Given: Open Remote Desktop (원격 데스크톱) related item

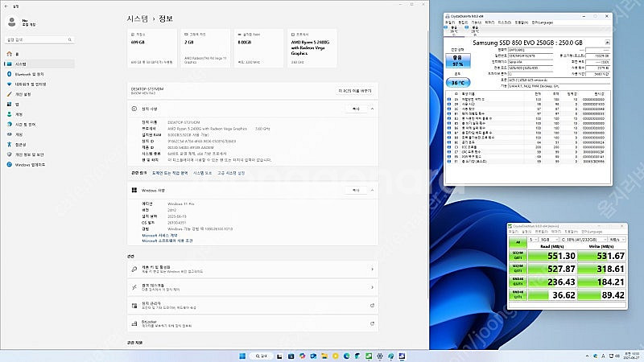Looking at the screenshot, I should 253,287.
